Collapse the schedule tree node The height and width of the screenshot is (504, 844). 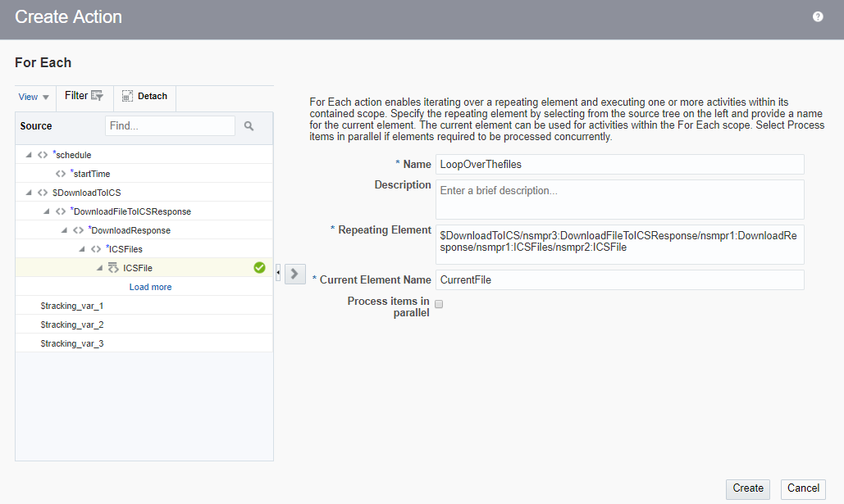point(30,155)
